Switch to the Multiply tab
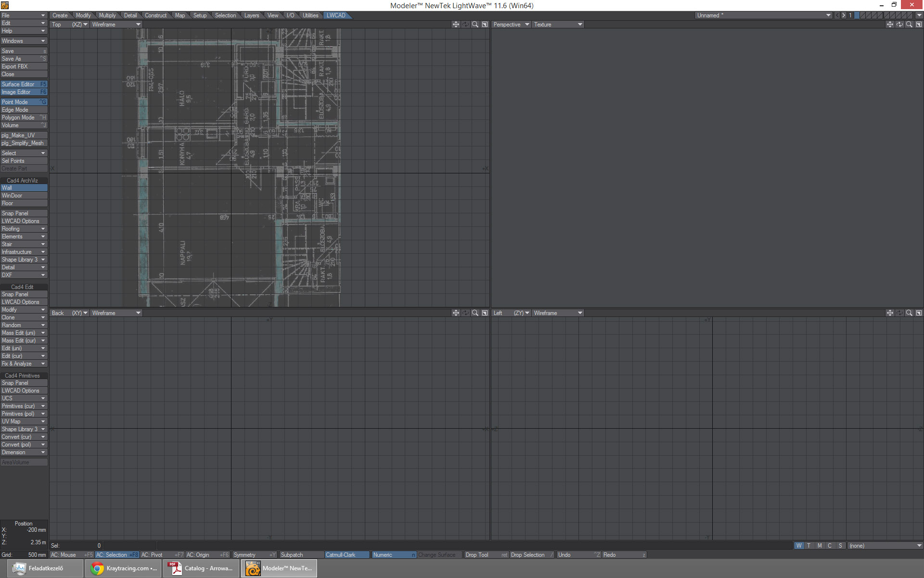 click(107, 15)
